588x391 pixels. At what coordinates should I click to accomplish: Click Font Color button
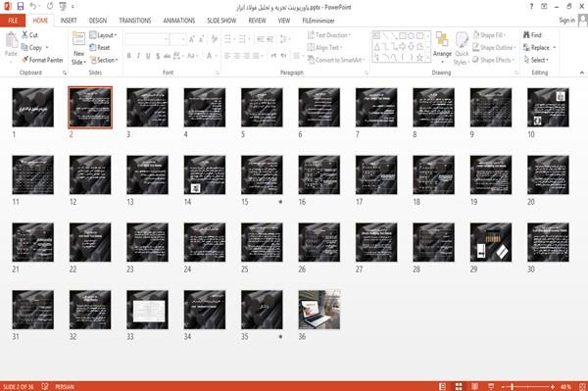(210, 56)
